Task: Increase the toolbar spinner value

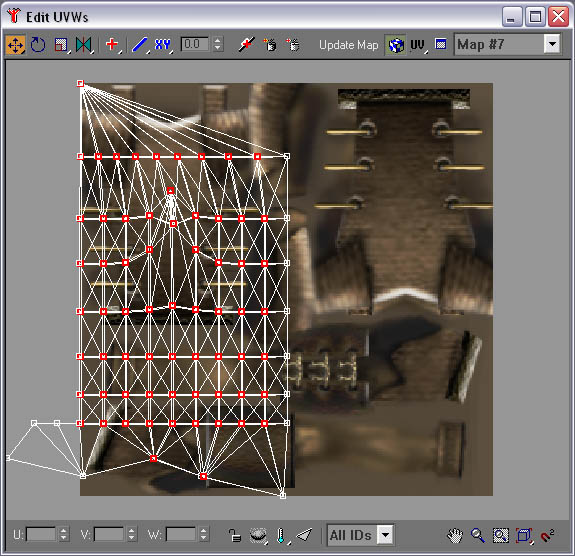Action: pos(218,40)
